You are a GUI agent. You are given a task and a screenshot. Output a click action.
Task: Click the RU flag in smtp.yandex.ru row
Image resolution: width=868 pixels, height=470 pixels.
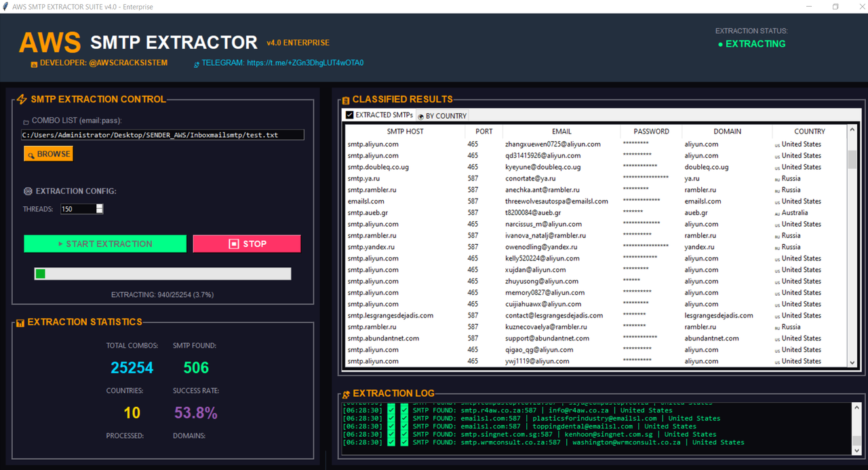[777, 248]
